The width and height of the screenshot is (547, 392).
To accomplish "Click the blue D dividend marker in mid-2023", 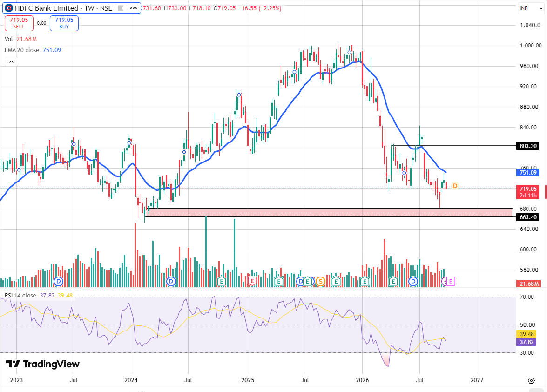I will pyautogui.click(x=59, y=281).
